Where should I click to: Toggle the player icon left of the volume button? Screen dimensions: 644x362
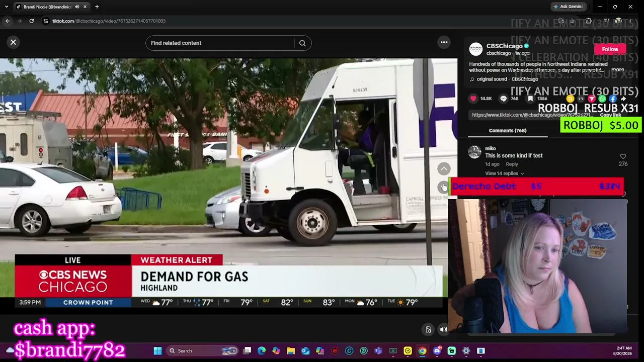tap(428, 330)
